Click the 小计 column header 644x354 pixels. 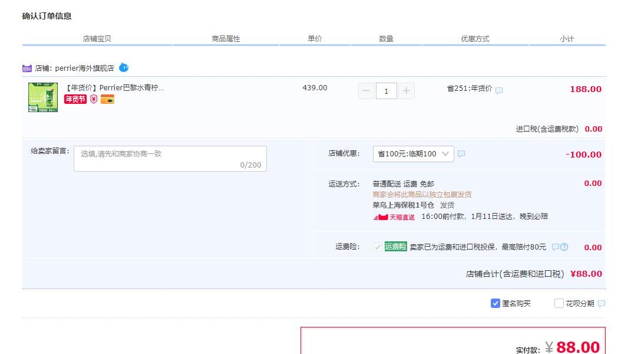(567, 39)
